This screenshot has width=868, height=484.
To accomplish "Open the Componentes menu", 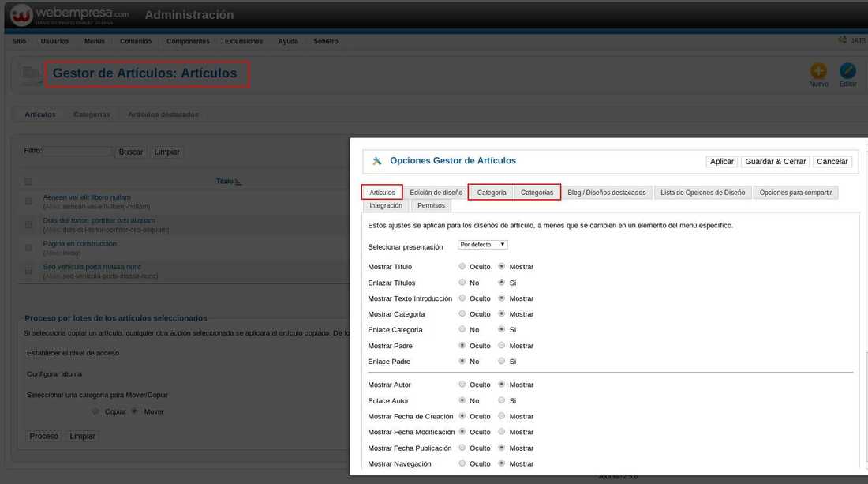I will coord(189,41).
